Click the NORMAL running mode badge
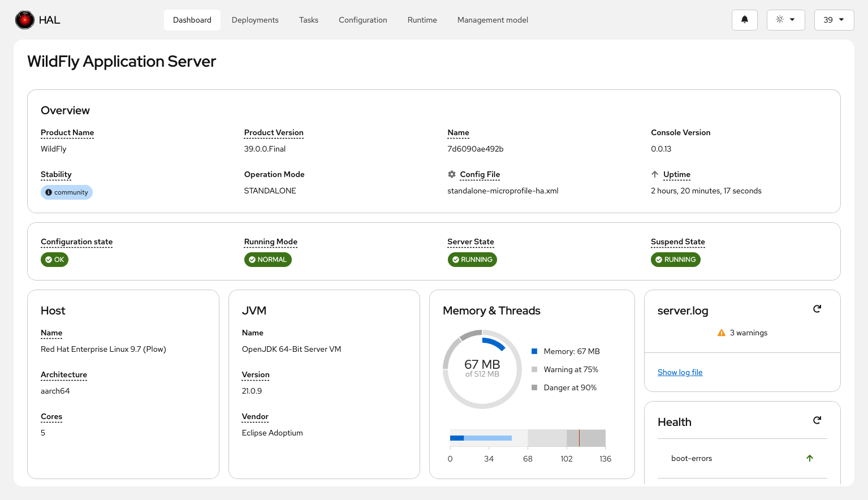The height and width of the screenshot is (500, 868). pos(268,260)
